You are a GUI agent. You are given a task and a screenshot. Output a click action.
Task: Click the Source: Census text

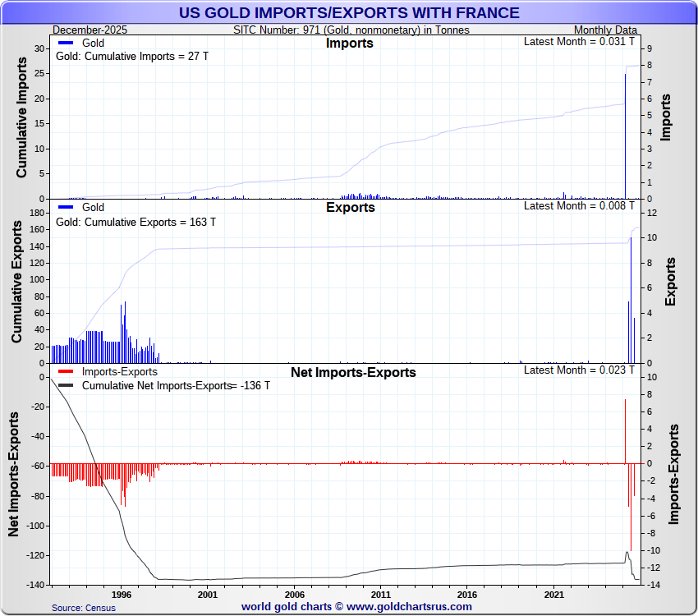click(84, 608)
